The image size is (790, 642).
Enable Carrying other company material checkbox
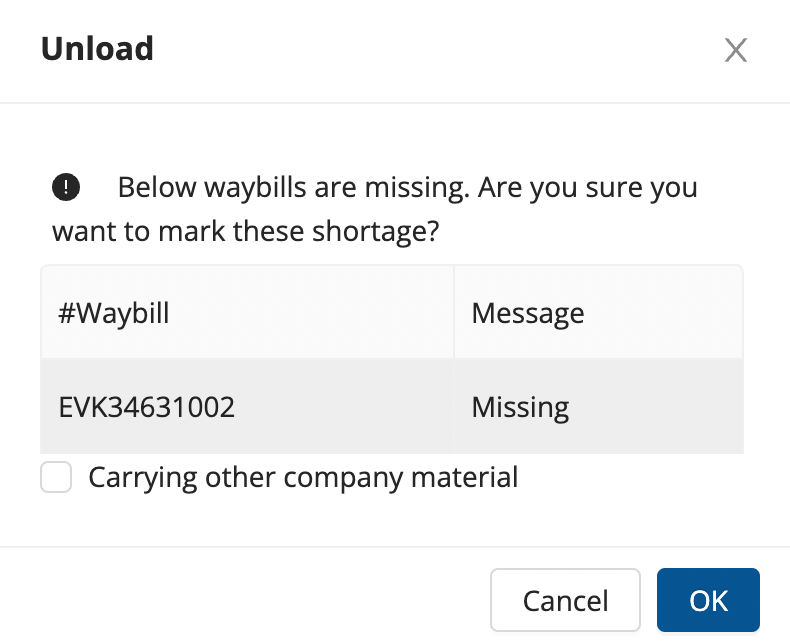click(56, 477)
